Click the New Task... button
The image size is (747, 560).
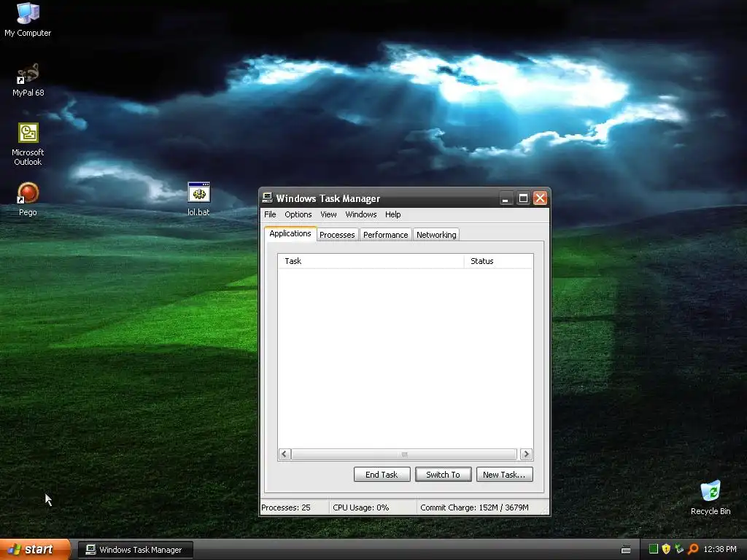click(x=504, y=474)
